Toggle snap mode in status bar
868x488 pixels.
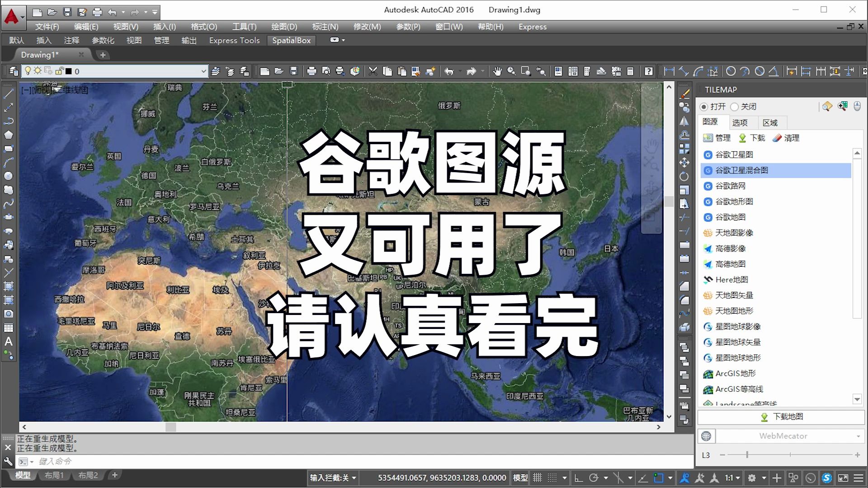click(552, 478)
